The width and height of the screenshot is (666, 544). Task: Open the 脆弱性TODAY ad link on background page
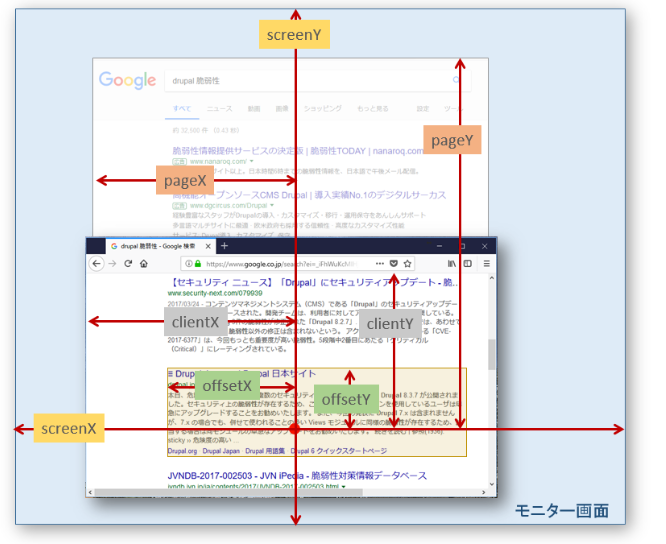298,151
